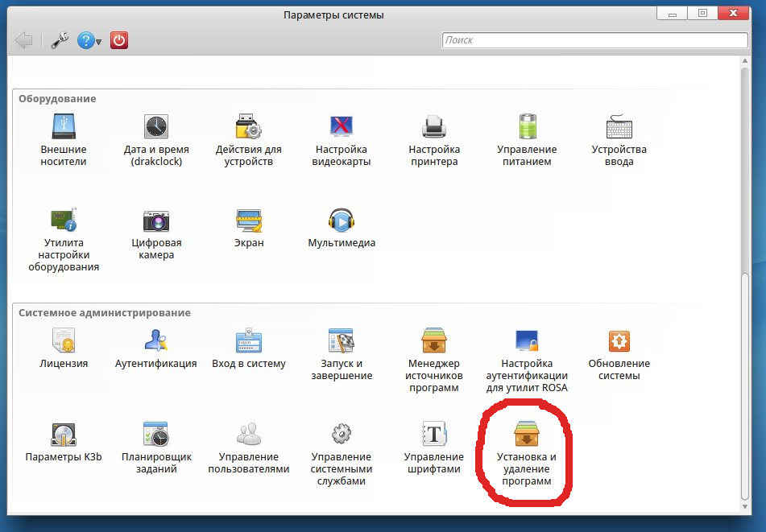
Task: Click the Оборудование section heading
Action: [57, 98]
